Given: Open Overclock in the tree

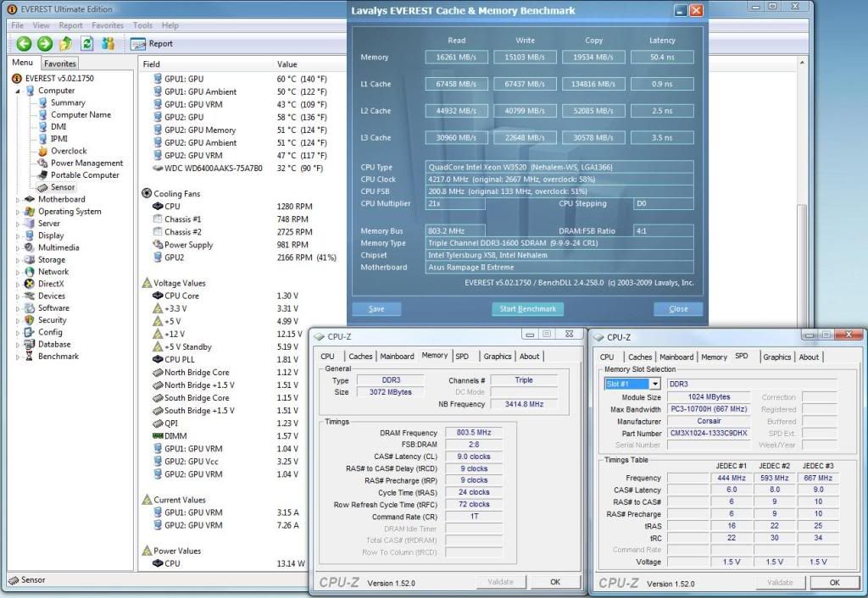Looking at the screenshot, I should (69, 151).
